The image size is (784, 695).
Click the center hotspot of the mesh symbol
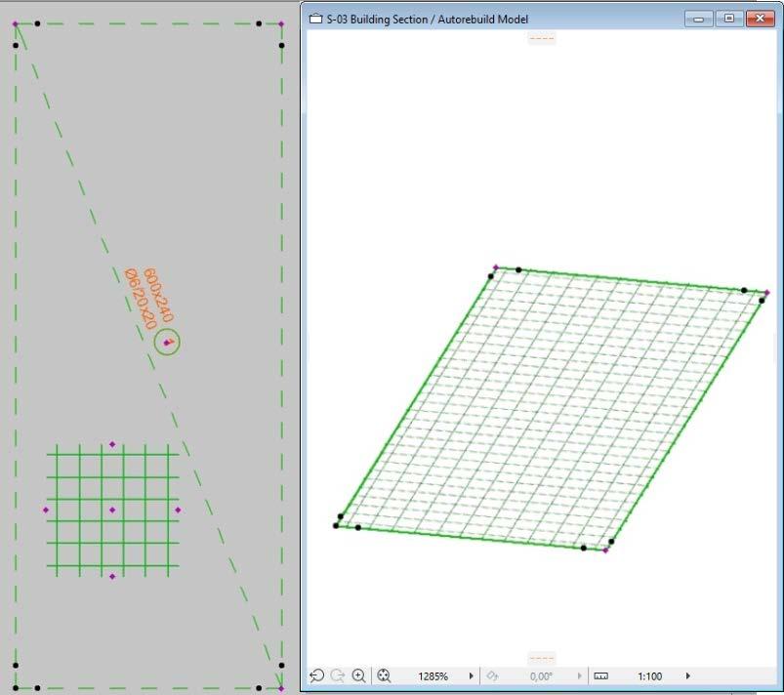click(x=112, y=510)
